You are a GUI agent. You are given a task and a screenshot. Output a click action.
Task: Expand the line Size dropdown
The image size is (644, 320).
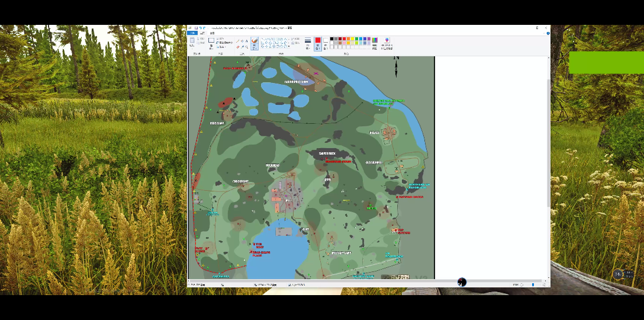point(307,43)
